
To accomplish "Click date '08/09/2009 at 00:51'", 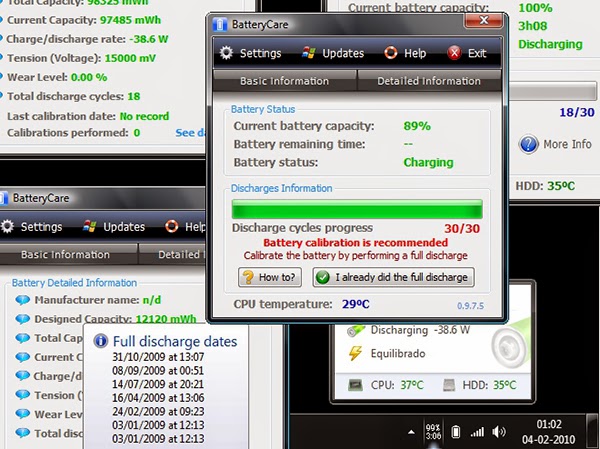I will (x=158, y=371).
